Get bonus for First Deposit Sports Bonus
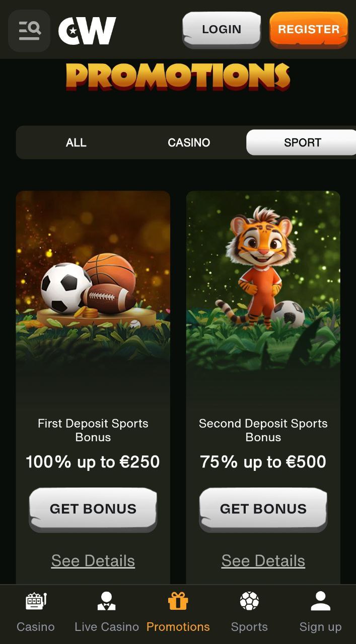This screenshot has height=644, width=356. [93, 509]
